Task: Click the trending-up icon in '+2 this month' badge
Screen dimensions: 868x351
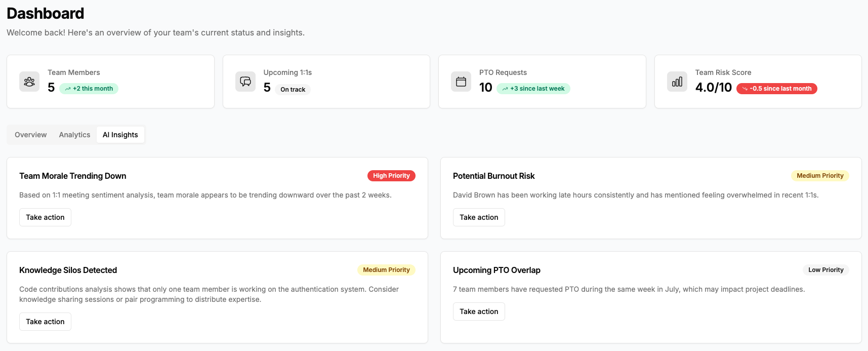Action: (x=68, y=89)
